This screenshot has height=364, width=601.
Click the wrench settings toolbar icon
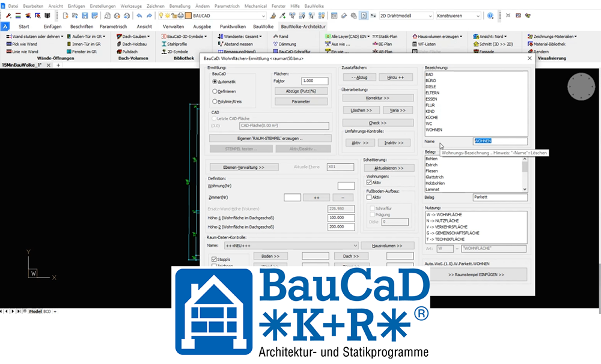8,16
